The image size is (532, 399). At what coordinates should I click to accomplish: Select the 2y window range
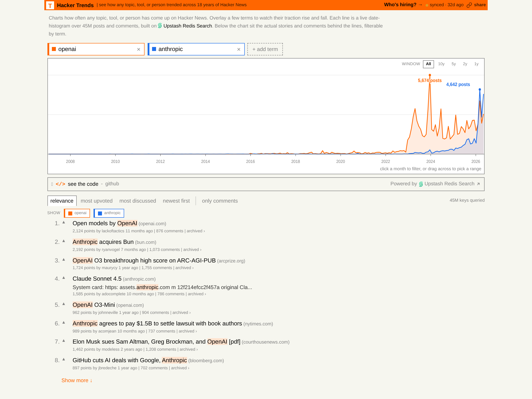point(465,64)
